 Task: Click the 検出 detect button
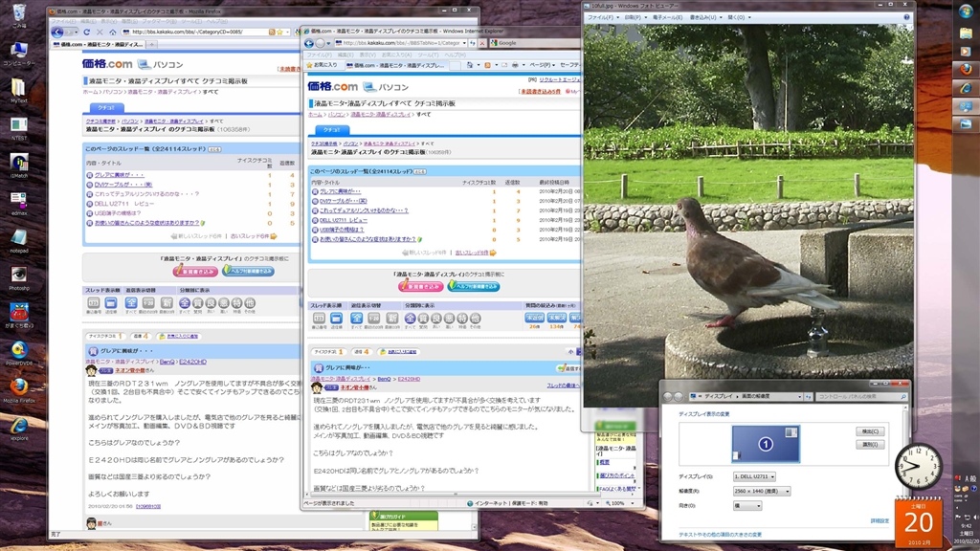(x=869, y=431)
